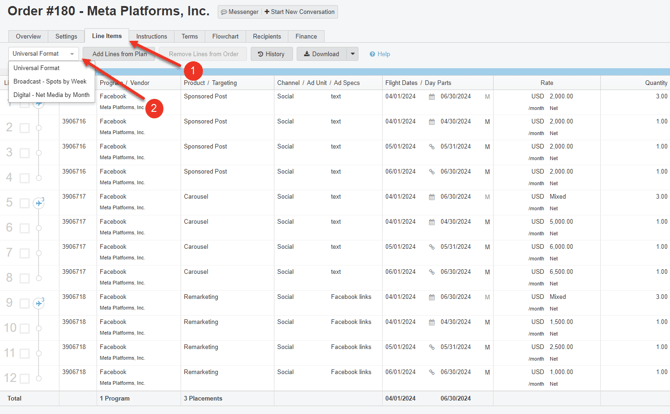Click the History button label

click(275, 54)
